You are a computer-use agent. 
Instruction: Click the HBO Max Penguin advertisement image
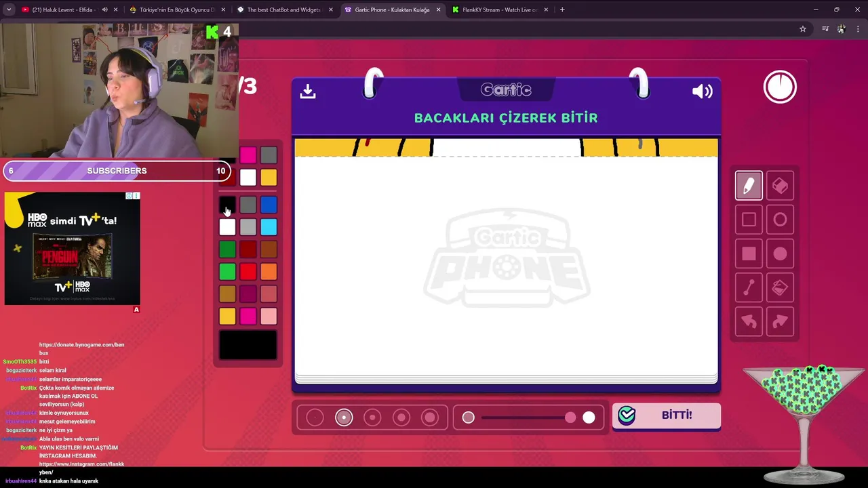[73, 249]
